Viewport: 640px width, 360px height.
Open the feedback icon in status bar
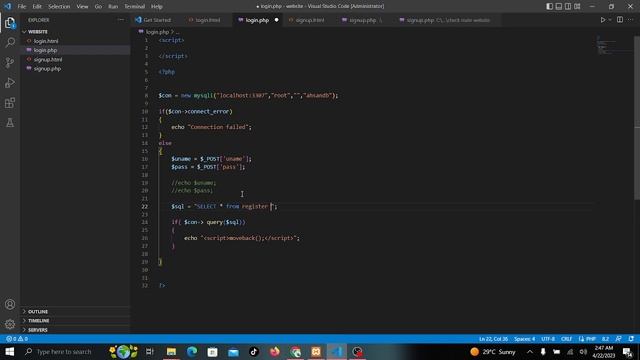pos(619,339)
